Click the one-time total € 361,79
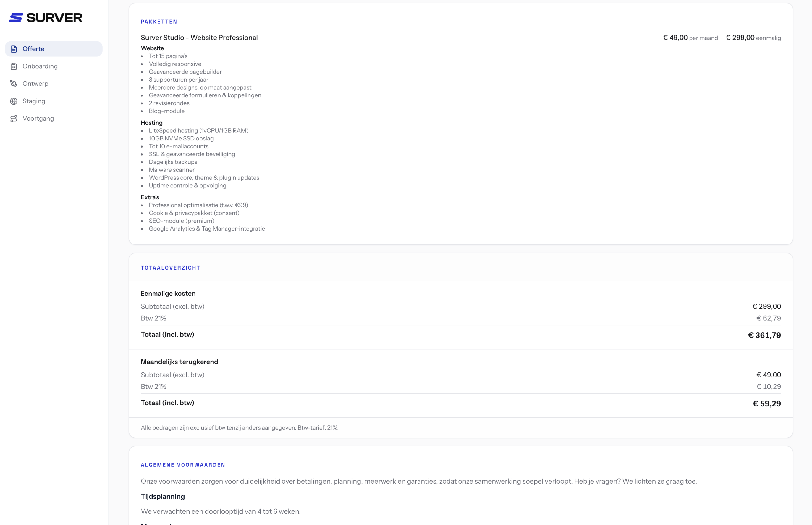 pyautogui.click(x=764, y=335)
